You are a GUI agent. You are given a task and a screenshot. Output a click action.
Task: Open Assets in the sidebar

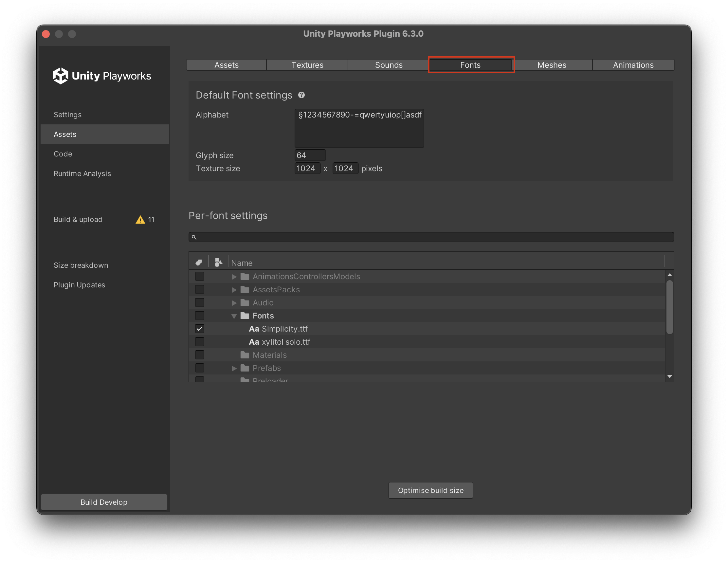tap(104, 134)
